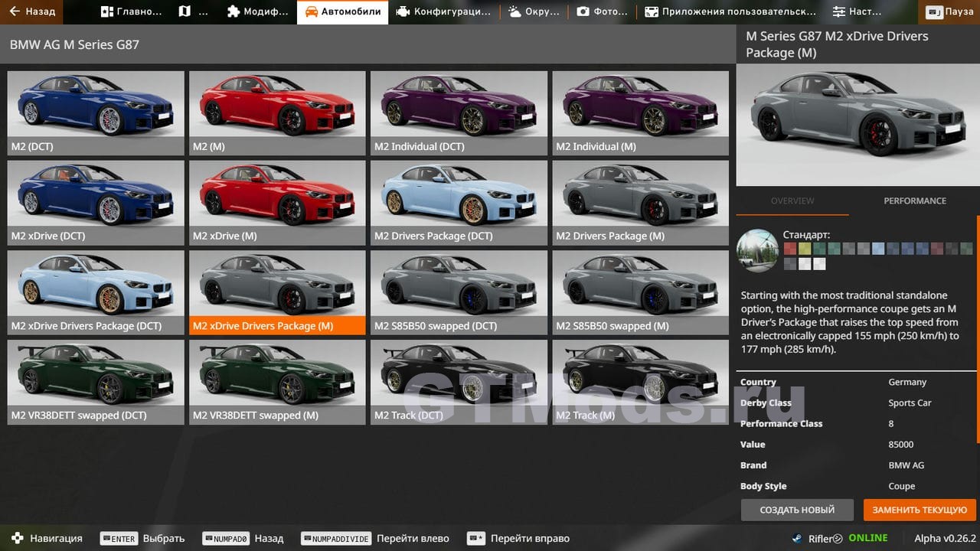Open the Конфигурация tab
This screenshot has width=980, height=551.
click(444, 11)
